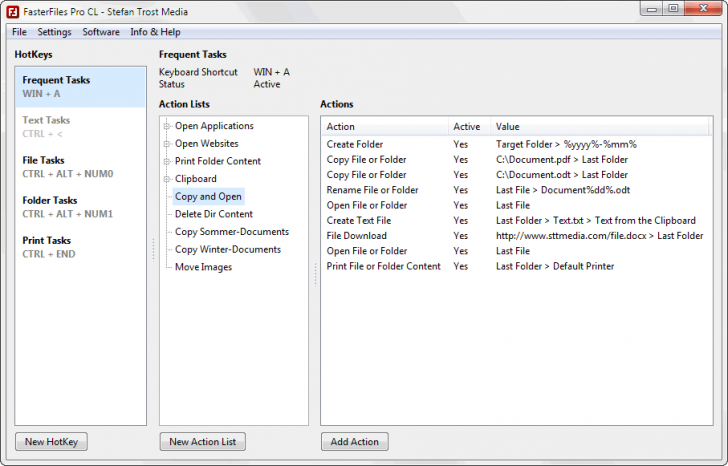The width and height of the screenshot is (728, 466).
Task: Click the 'Text from the Clipboard' value
Action: pyautogui.click(x=645, y=220)
